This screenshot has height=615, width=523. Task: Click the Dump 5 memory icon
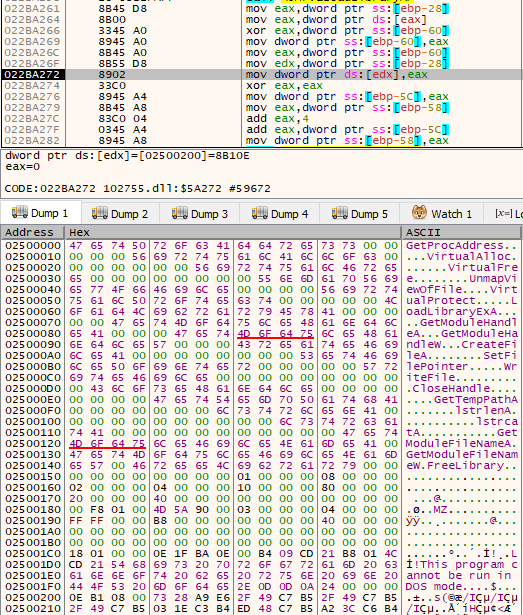coord(340,213)
